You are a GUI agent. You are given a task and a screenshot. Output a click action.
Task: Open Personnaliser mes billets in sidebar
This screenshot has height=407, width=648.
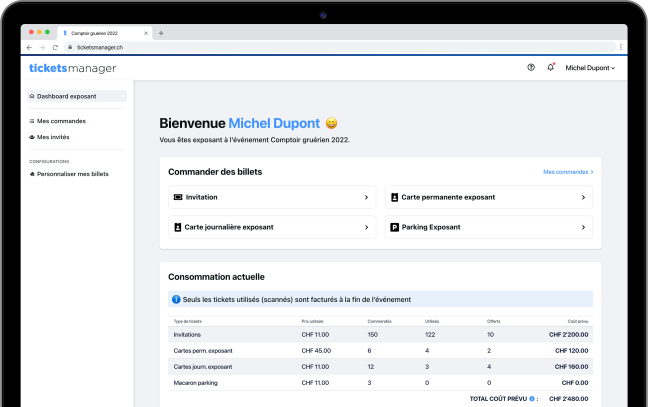(x=72, y=174)
